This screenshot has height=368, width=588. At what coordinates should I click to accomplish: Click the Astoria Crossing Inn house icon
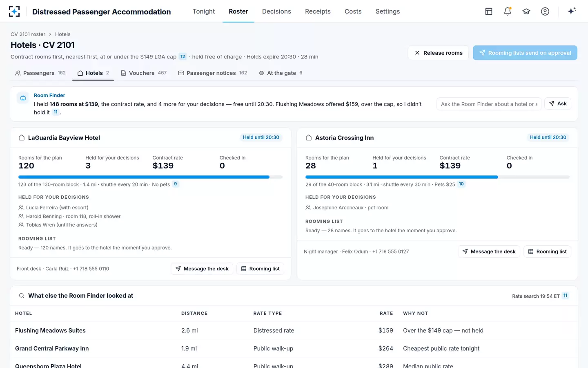click(309, 138)
